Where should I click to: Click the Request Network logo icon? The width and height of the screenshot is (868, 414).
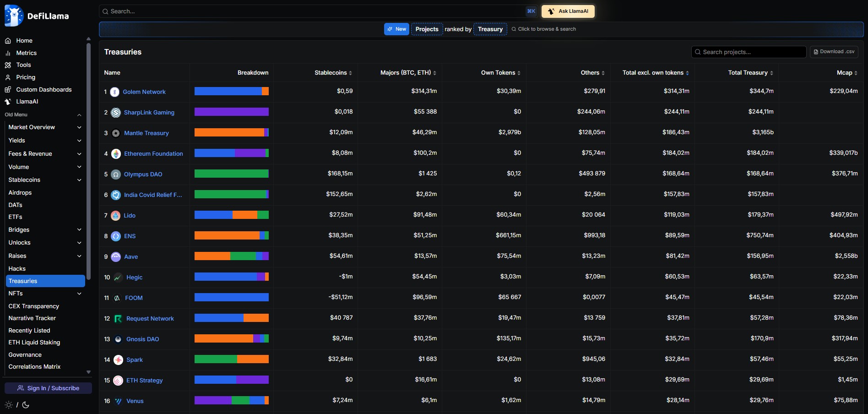tap(118, 319)
